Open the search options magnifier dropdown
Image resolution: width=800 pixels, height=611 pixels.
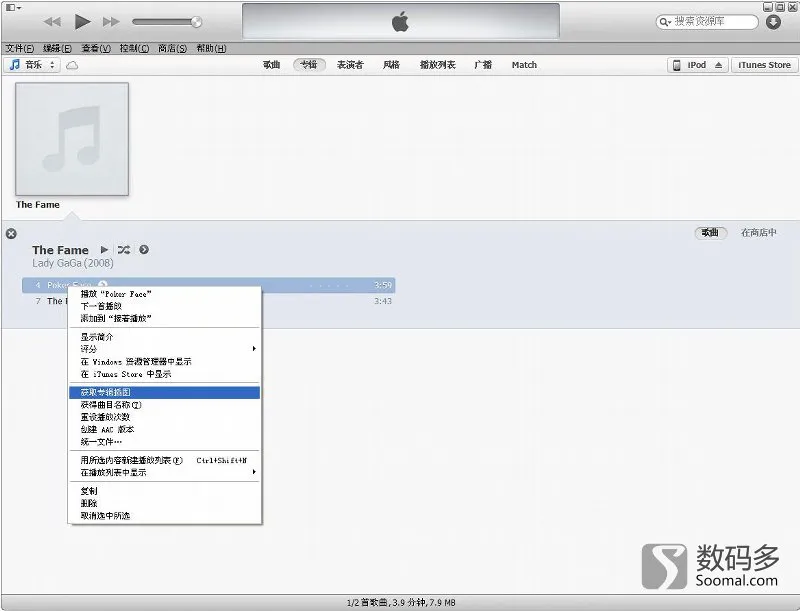665,22
